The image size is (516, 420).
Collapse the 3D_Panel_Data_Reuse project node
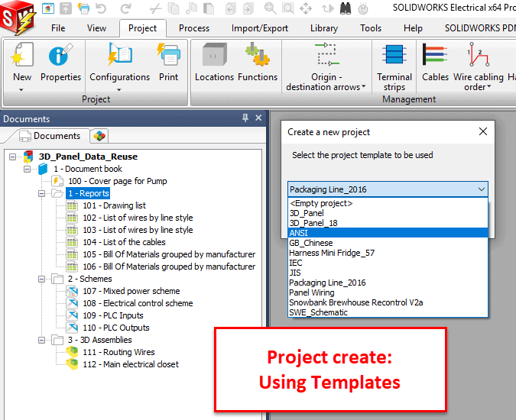click(x=12, y=157)
